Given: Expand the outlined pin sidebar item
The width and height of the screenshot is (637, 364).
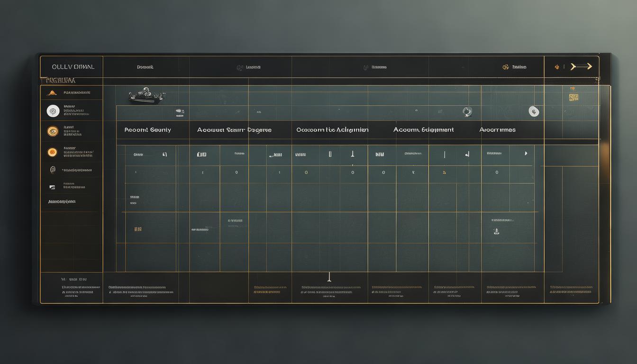Looking at the screenshot, I should 53,170.
